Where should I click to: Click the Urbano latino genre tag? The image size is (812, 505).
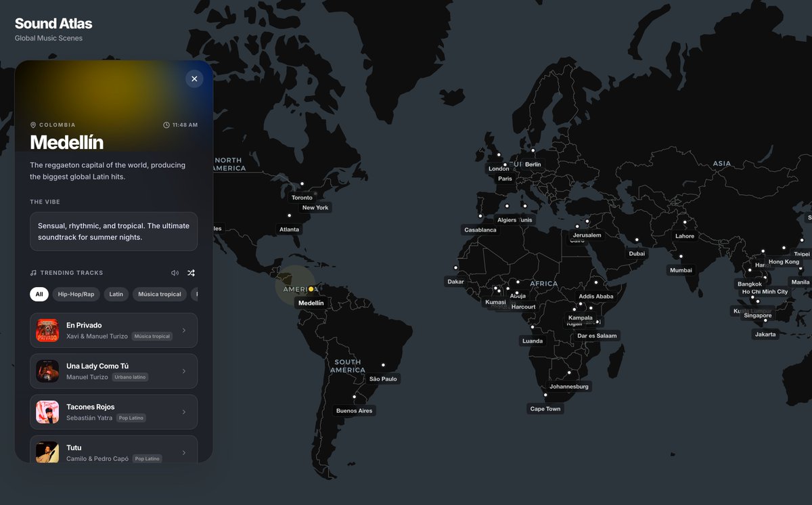130,377
